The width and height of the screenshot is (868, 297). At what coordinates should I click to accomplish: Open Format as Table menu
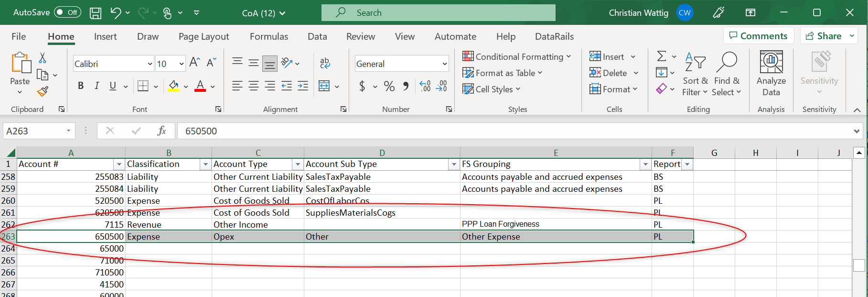[x=502, y=73]
